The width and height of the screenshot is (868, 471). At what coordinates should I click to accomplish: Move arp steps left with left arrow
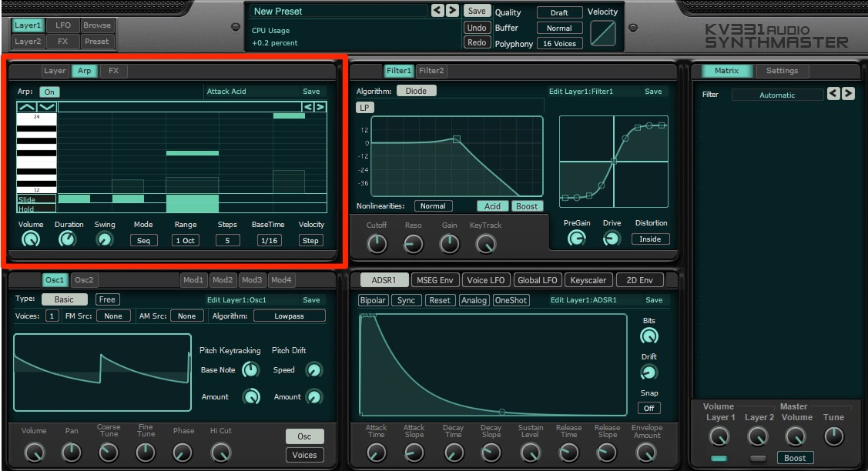308,107
